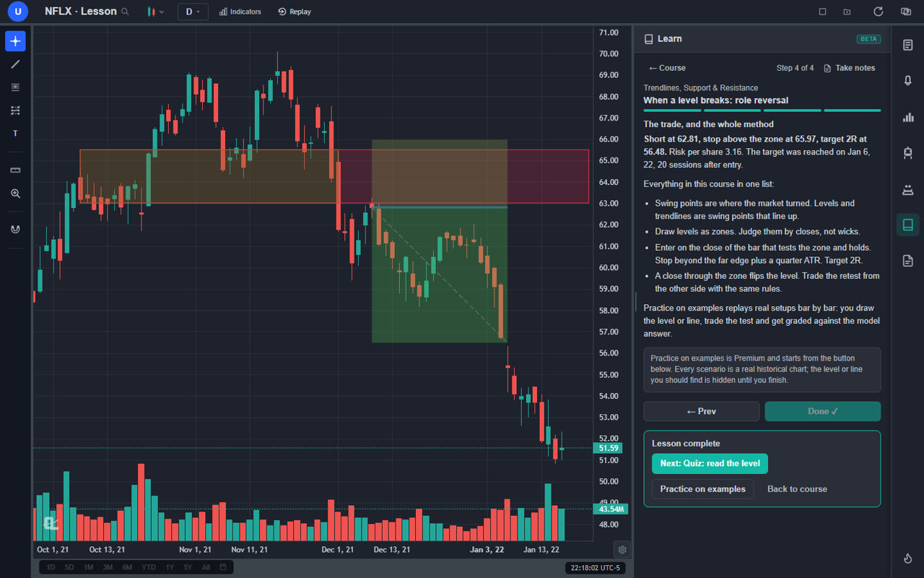924x578 pixels.
Task: Click Take notes in lesson header
Action: [850, 68]
